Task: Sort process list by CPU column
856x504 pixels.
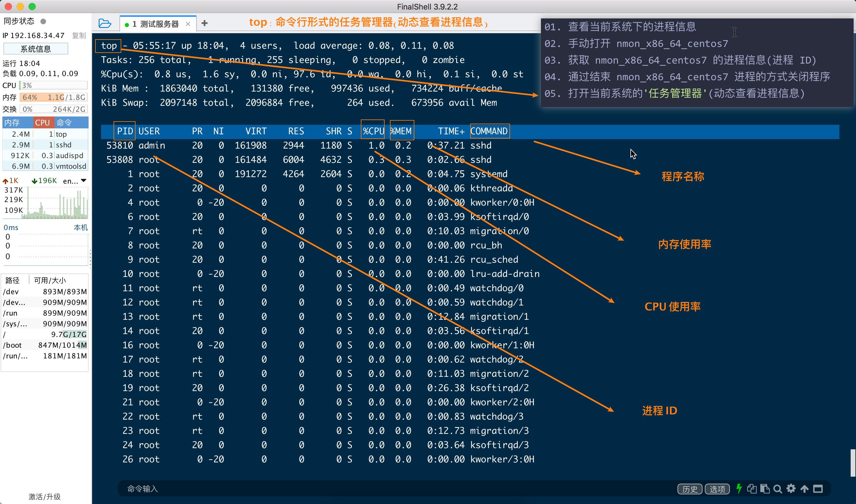Action: (x=43, y=123)
